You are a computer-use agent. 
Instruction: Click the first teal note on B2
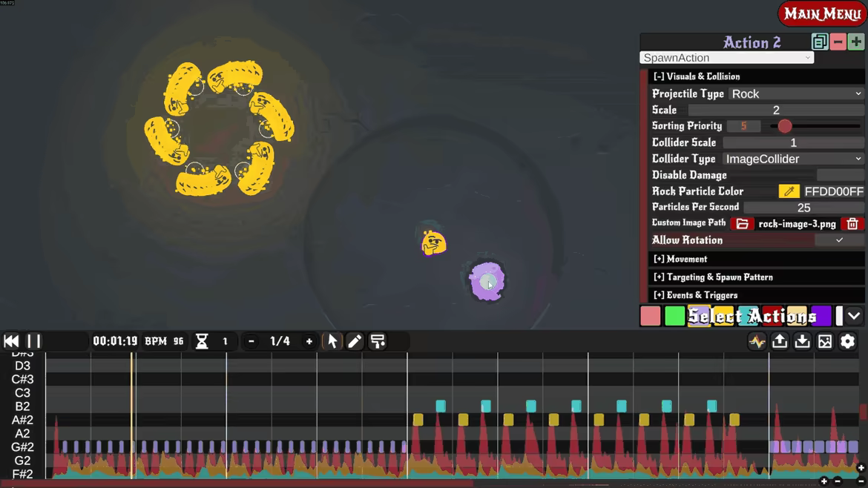click(x=441, y=406)
